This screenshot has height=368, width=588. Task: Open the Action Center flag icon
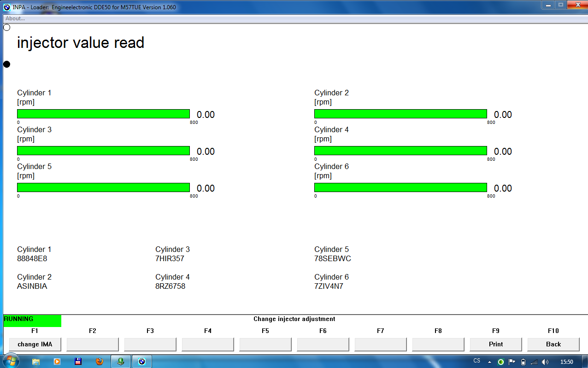tap(512, 362)
